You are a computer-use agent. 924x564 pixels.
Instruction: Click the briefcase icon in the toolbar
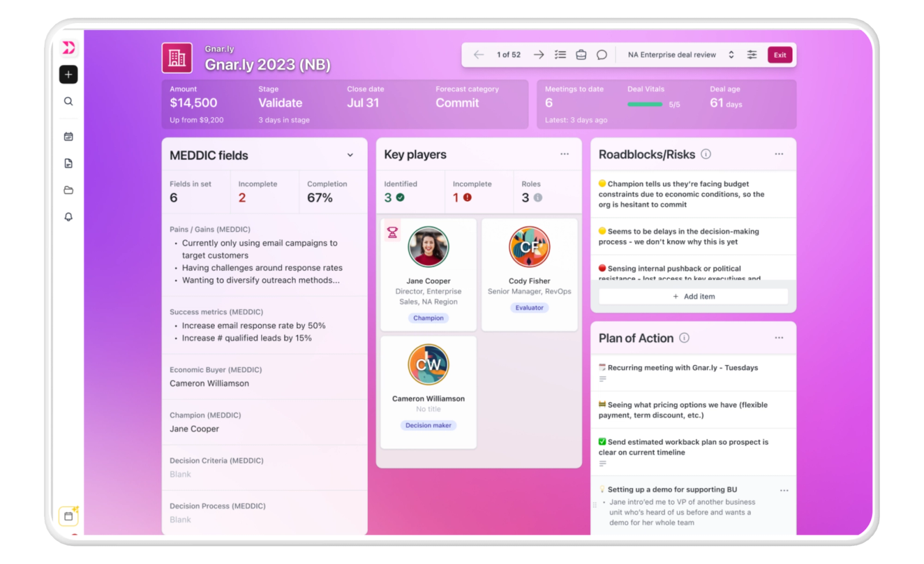click(x=581, y=55)
